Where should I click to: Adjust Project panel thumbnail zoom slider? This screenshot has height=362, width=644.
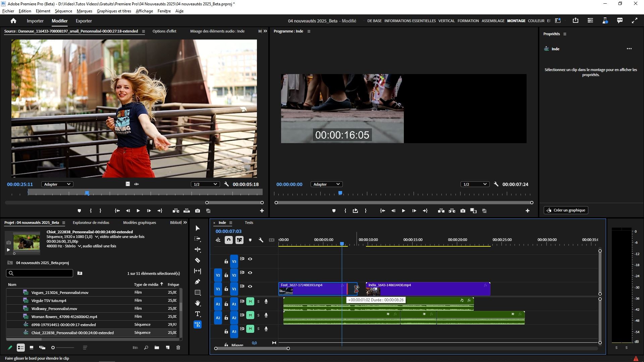(53, 348)
